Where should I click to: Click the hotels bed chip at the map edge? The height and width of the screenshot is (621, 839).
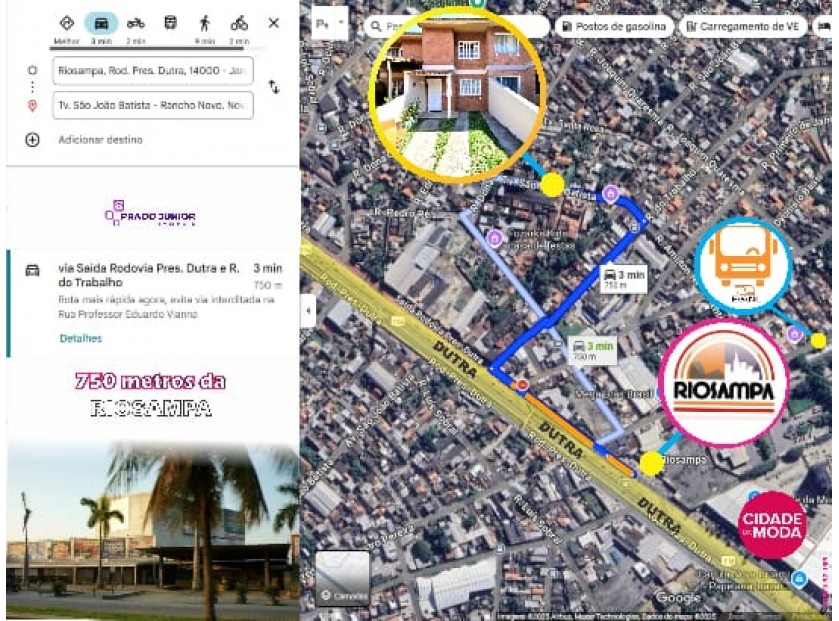pyautogui.click(x=824, y=26)
